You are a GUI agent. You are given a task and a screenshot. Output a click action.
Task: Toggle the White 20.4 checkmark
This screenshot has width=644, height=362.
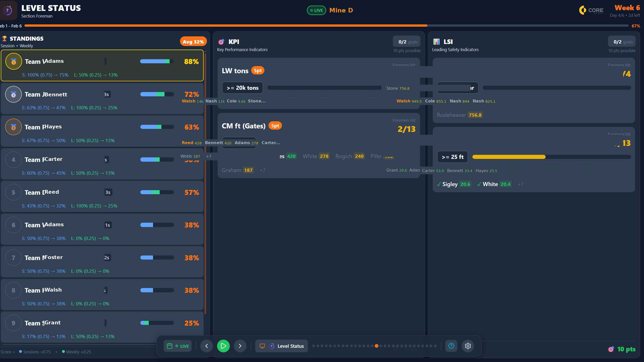tap(480, 184)
